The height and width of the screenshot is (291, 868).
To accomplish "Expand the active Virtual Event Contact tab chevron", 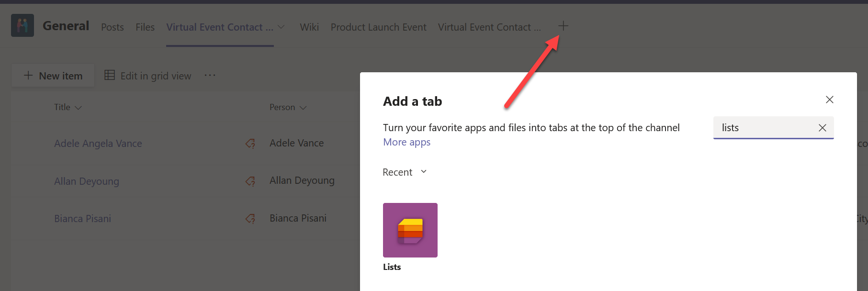I will (x=281, y=27).
